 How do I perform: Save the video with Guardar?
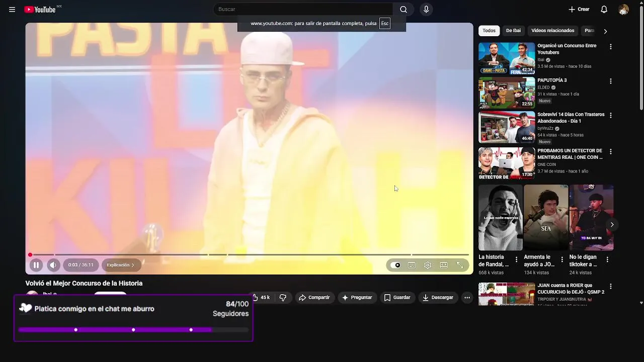[397, 298]
